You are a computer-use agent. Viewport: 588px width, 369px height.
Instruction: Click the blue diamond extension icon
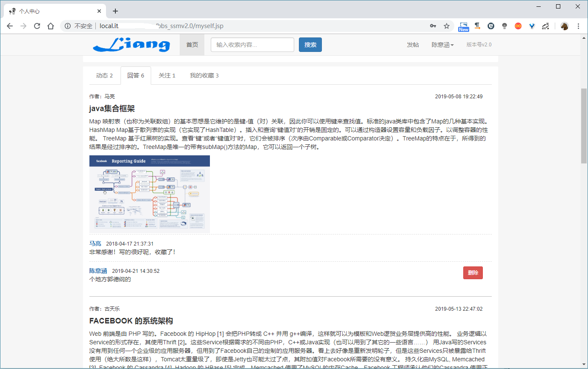tap(532, 26)
